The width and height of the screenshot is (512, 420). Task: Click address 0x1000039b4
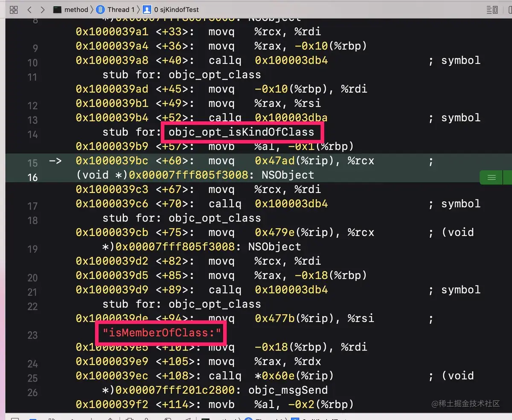[x=112, y=117]
